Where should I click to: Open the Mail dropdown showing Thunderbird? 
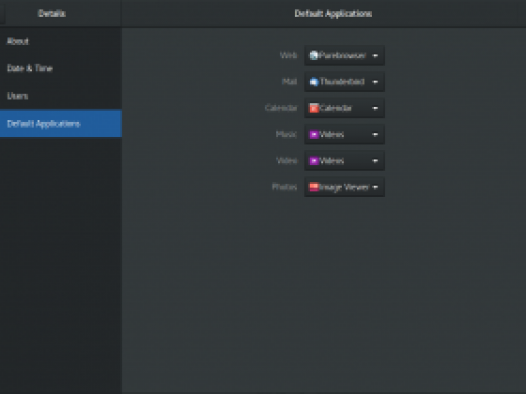(x=344, y=81)
